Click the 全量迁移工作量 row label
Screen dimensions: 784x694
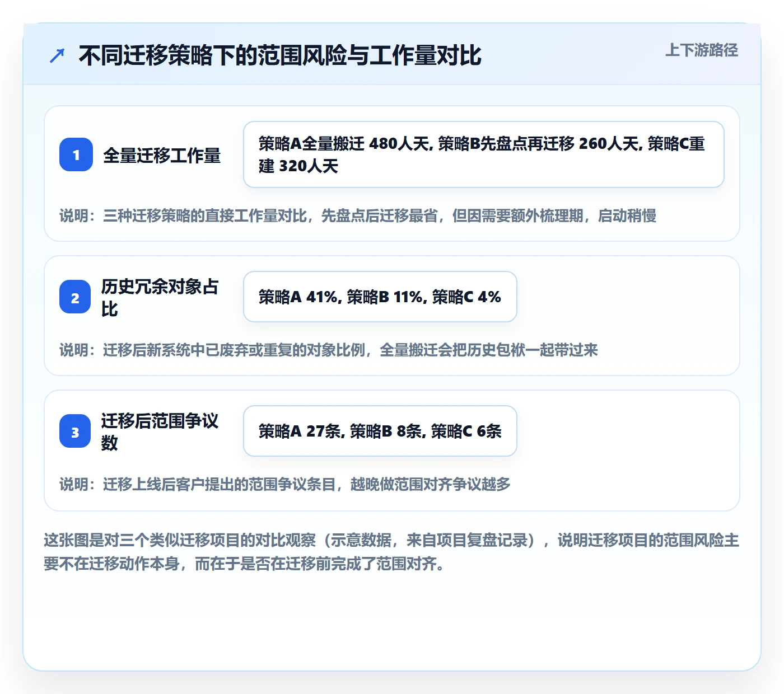click(162, 155)
